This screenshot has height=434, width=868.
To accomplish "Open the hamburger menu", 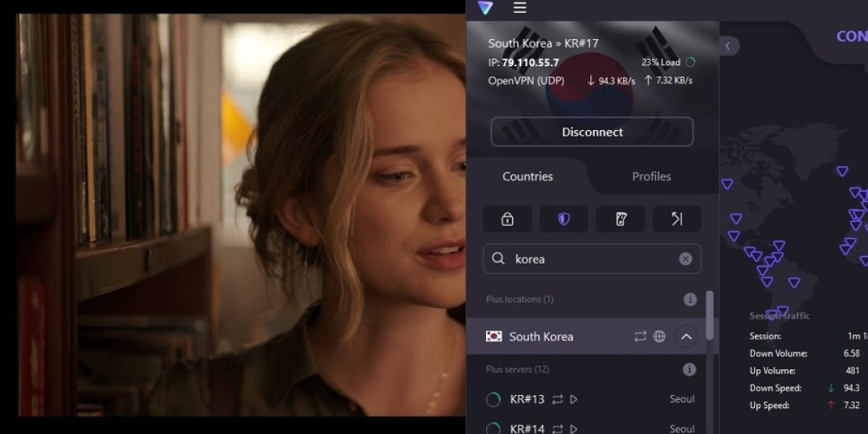I will pyautogui.click(x=519, y=9).
